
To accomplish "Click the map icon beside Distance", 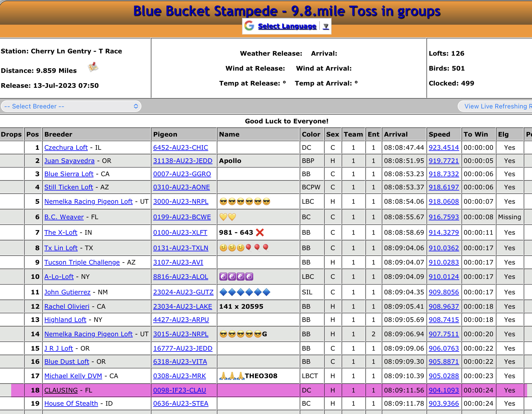I will pos(93,67).
